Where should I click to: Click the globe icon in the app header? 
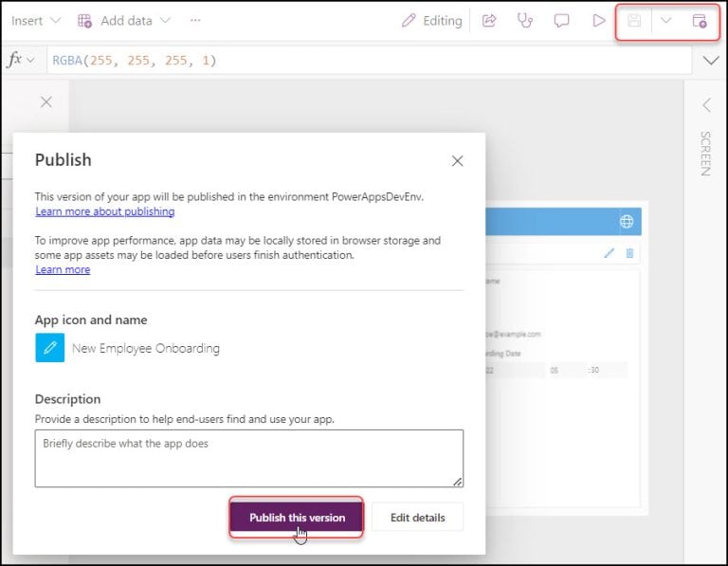click(627, 222)
